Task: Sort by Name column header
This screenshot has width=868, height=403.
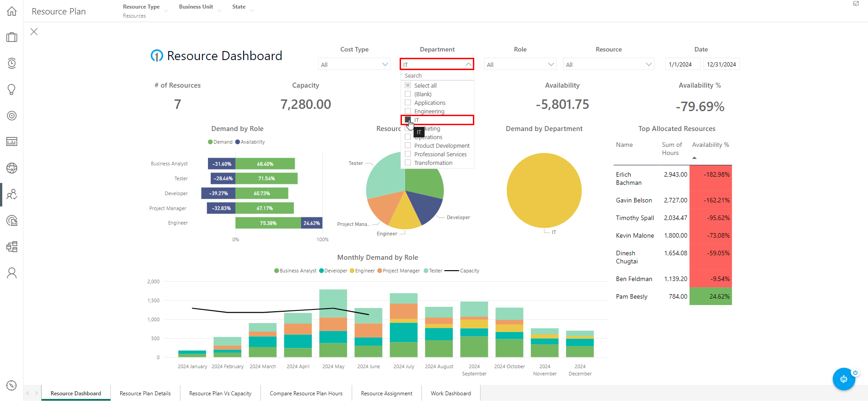Action: 624,145
